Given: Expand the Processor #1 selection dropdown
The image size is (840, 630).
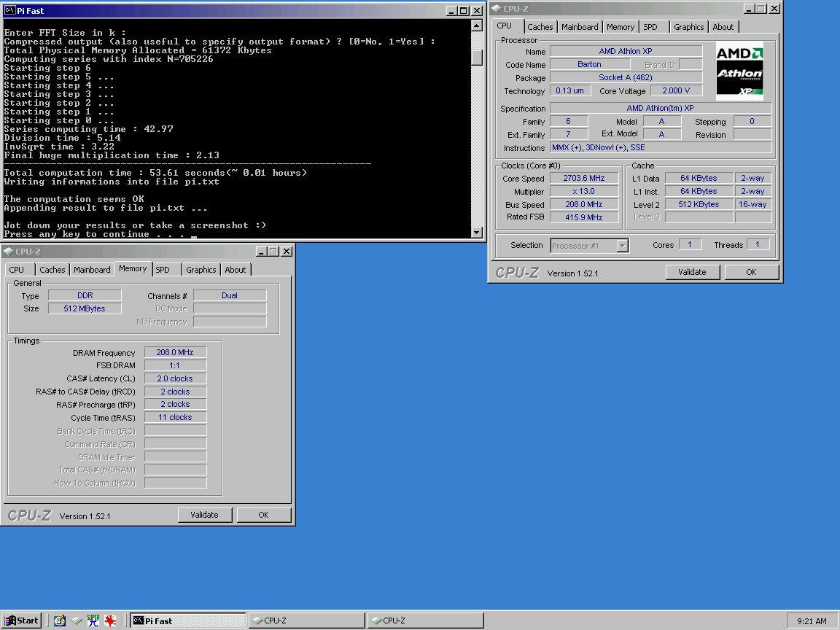Looking at the screenshot, I should pos(622,245).
